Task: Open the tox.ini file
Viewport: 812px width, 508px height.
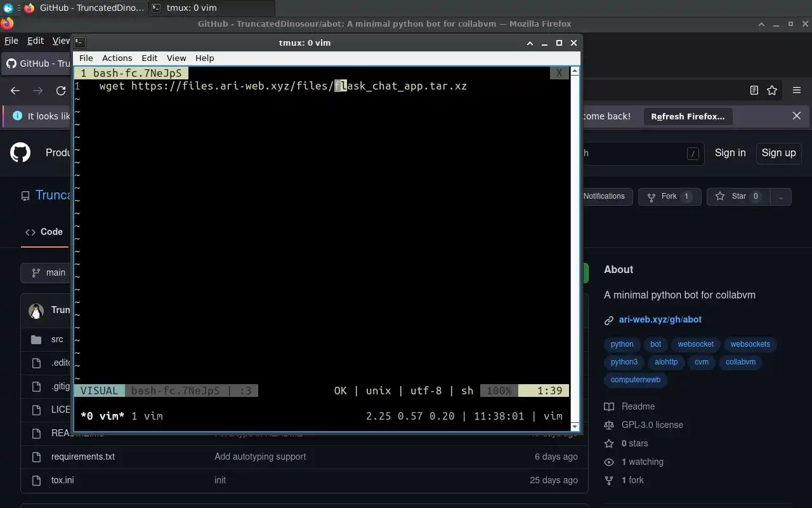Action: (62, 480)
